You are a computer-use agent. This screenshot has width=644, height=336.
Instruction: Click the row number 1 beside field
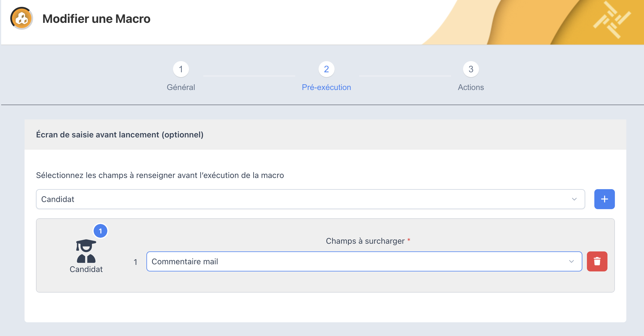pyautogui.click(x=136, y=262)
